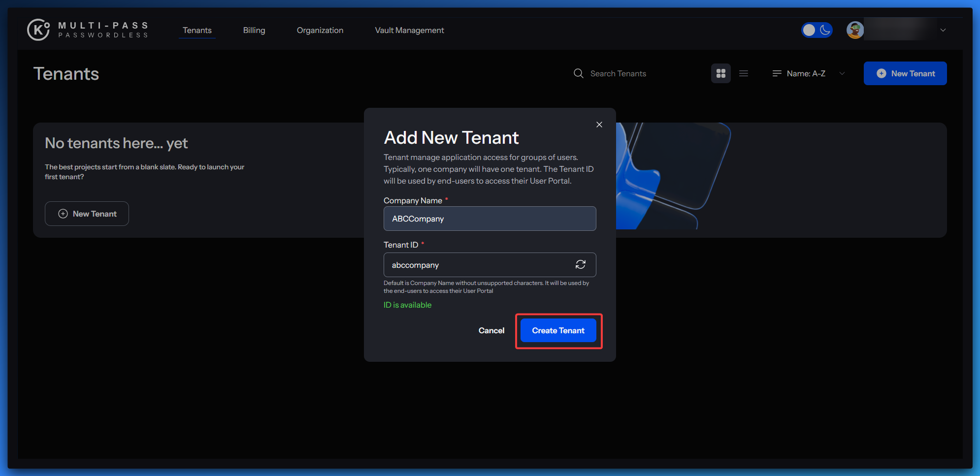Go to the Billing tab

point(254,30)
